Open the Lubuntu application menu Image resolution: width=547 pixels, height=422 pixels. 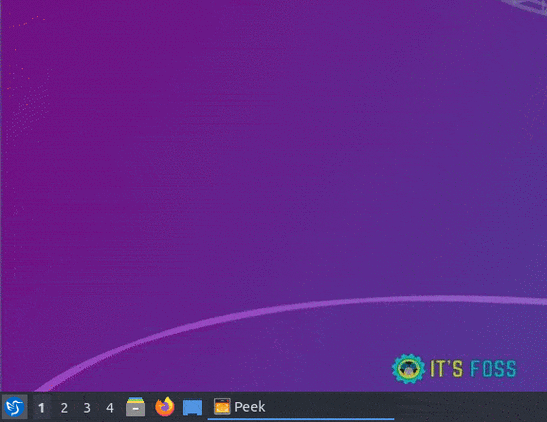pyautogui.click(x=15, y=407)
